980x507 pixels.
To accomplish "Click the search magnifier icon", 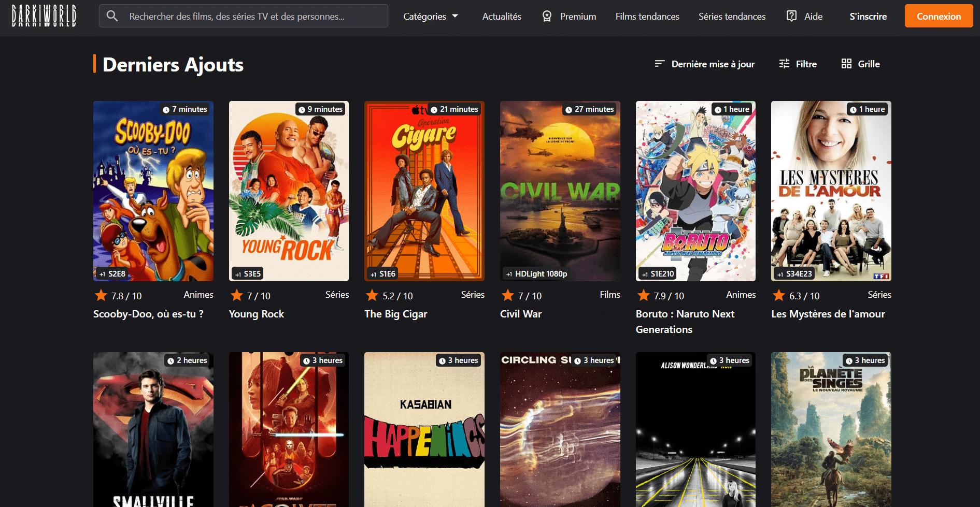I will point(112,16).
